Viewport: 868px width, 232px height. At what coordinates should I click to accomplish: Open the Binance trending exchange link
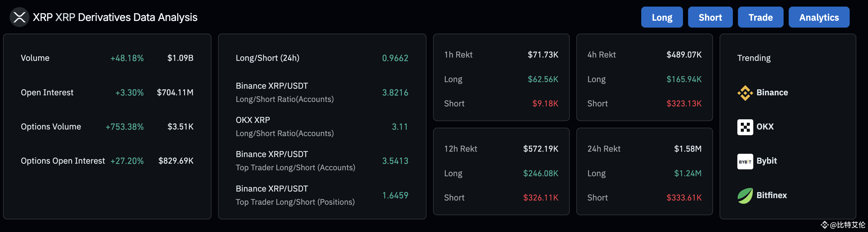tap(763, 93)
